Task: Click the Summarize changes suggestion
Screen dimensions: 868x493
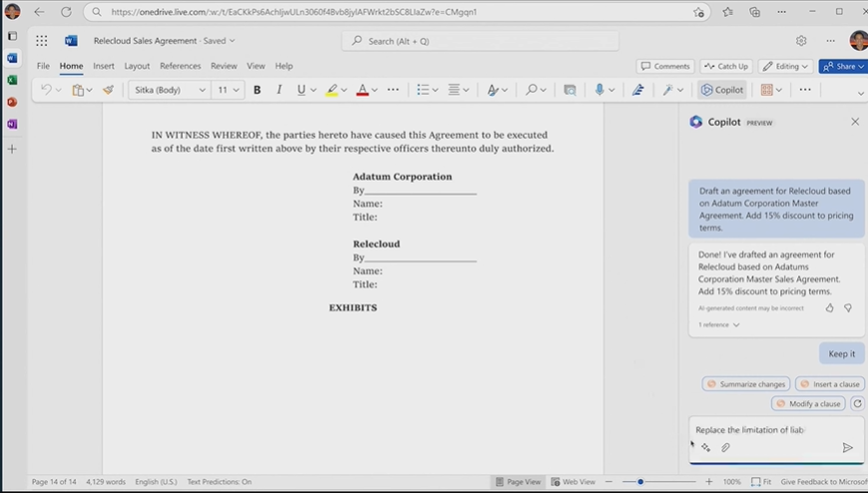Action: [x=745, y=384]
